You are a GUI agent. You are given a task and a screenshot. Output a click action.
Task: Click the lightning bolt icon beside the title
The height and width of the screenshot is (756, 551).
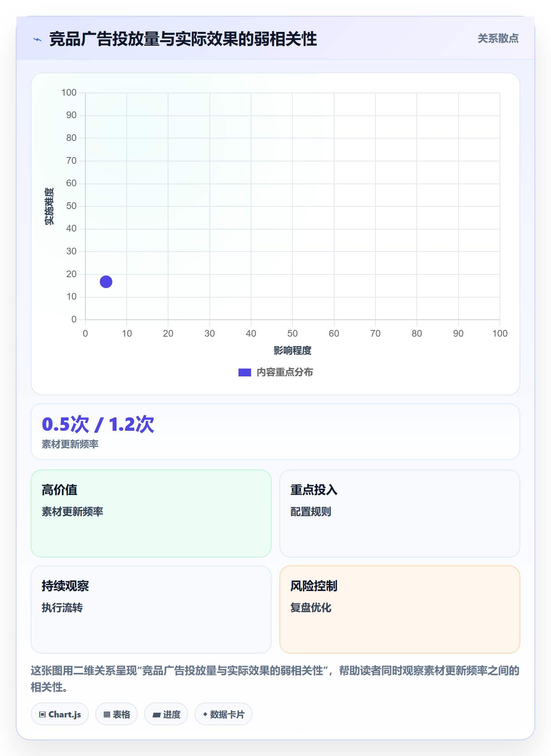click(37, 39)
